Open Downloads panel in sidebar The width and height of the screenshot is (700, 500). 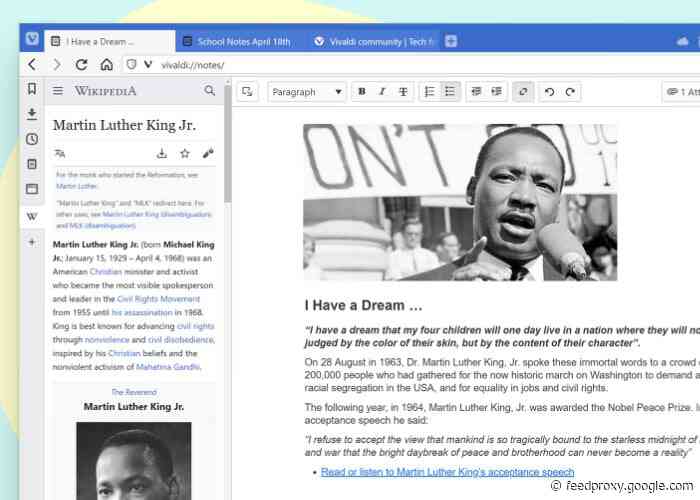coord(32,113)
